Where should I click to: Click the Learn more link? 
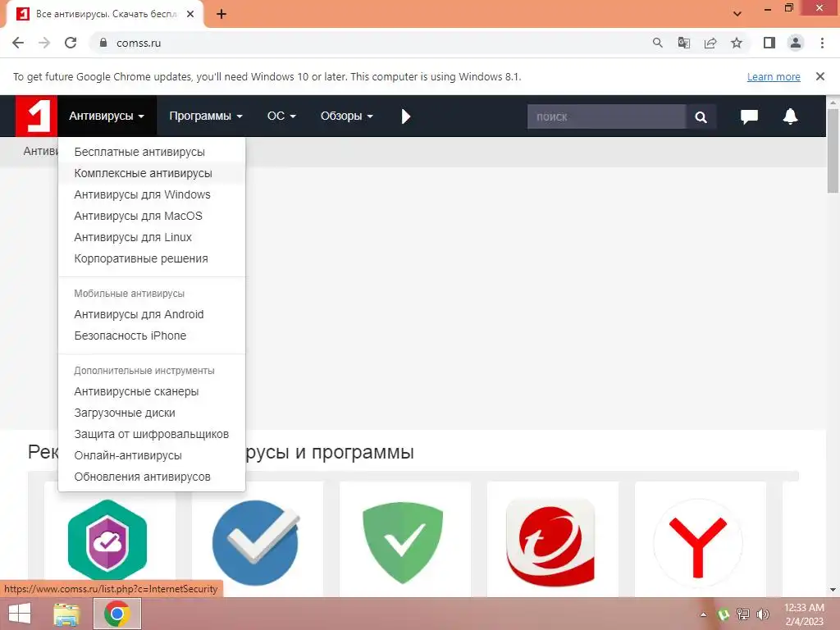coord(774,76)
